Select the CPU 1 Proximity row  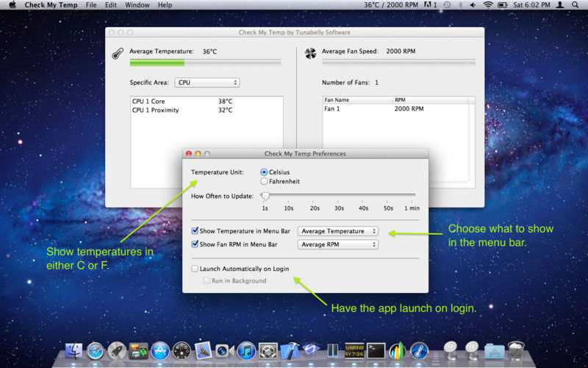[207, 110]
